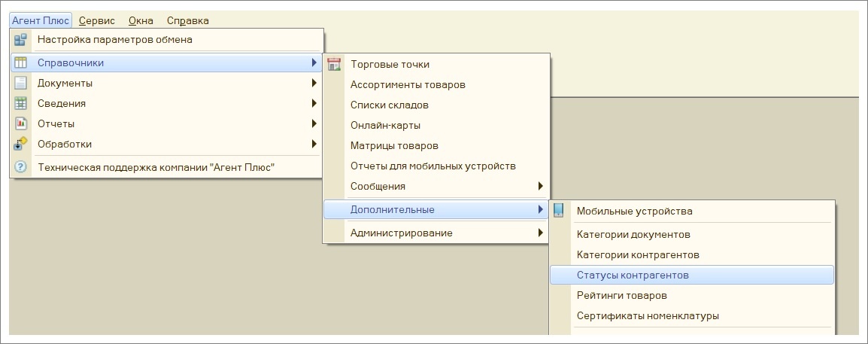868x344 pixels.
Task: Expand the Сообщения submenu arrow
Action: [540, 186]
